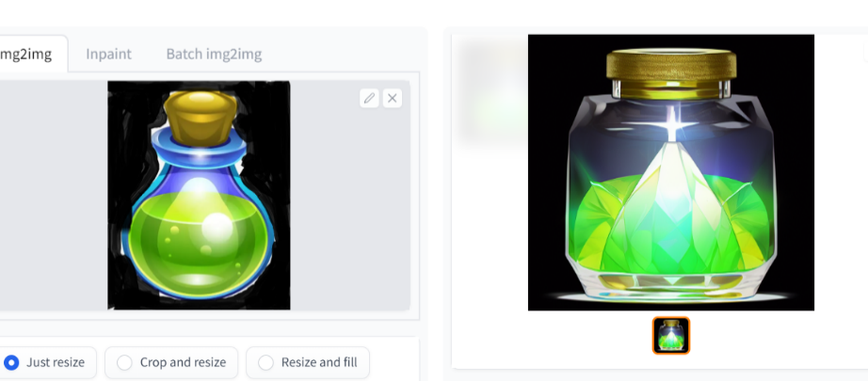This screenshot has width=868, height=381.
Task: Click the gold cork on the source potion
Action: pos(201,118)
